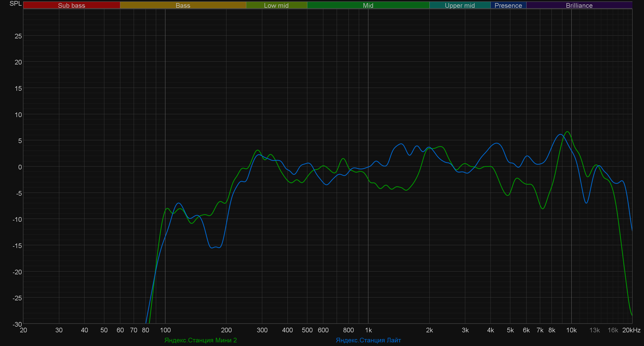Select the Mid band header

368,5
